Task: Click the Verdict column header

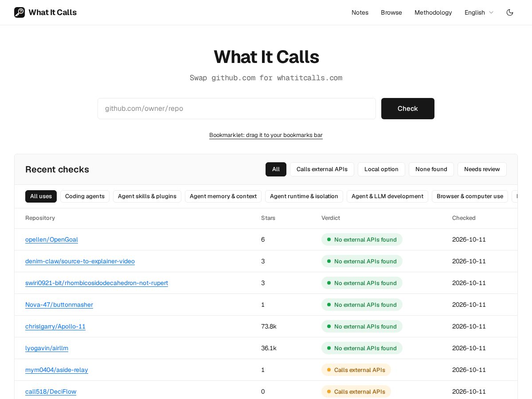Action: [x=331, y=218]
